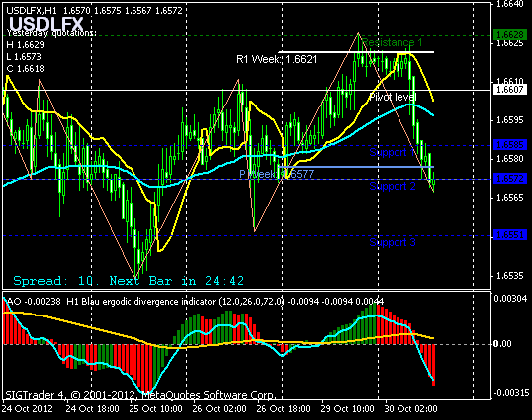This screenshot has width=532, height=420.
Task: Click yesterday's close value C 1.6618
Action: 26,69
